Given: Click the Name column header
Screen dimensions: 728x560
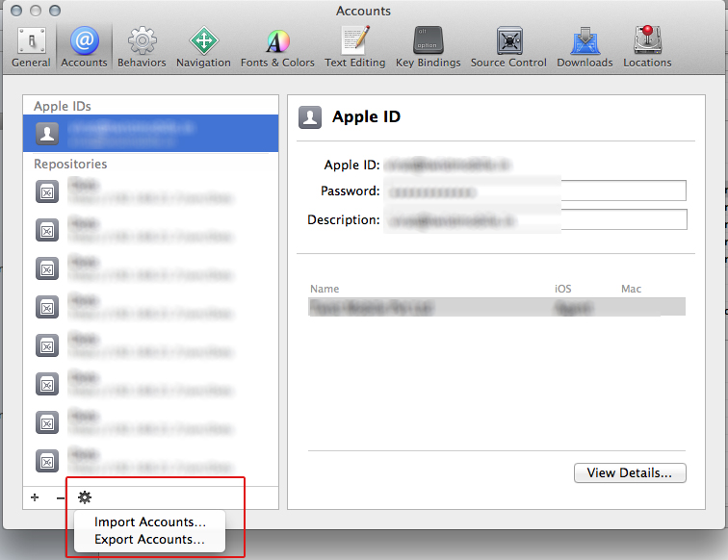Looking at the screenshot, I should 325,289.
